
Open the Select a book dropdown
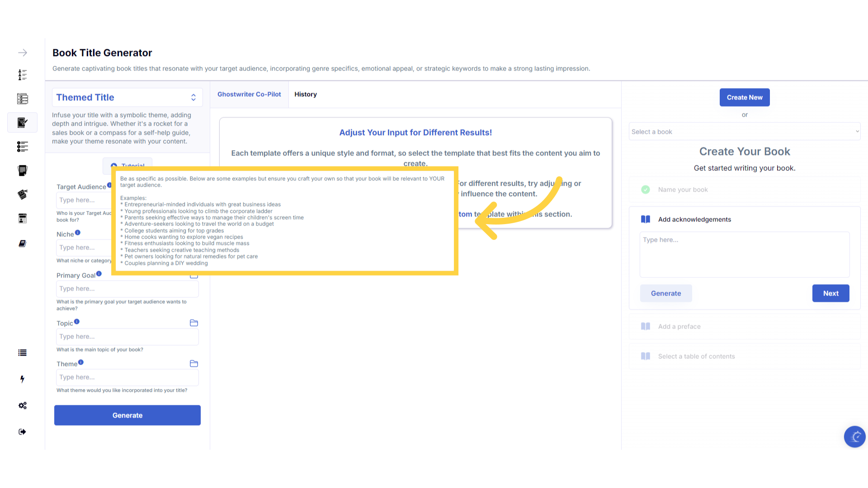[744, 131]
